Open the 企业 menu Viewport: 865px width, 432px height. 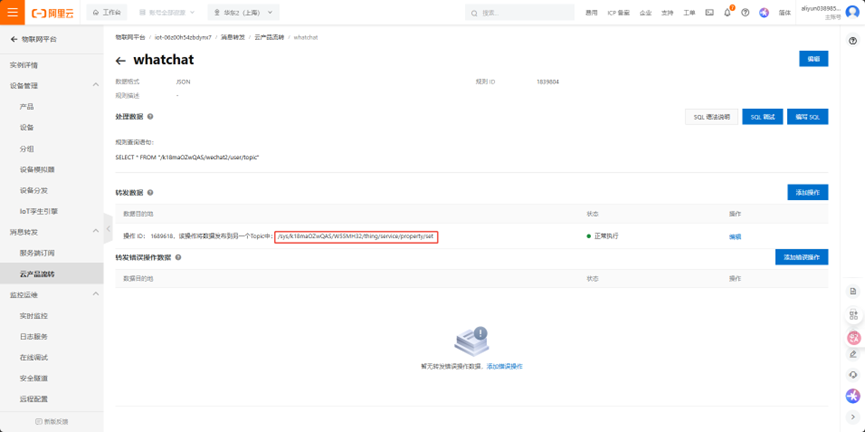point(645,13)
